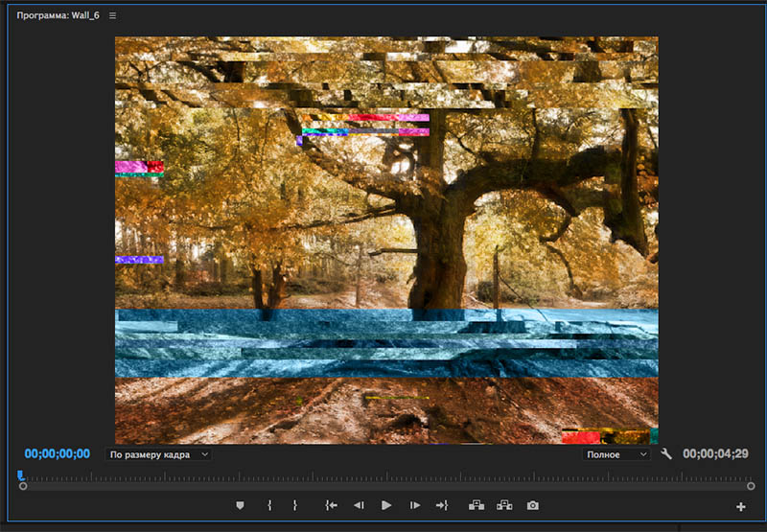This screenshot has height=532, width=767.
Task: Click the left zoom scroll bar handle
Action: (x=23, y=487)
